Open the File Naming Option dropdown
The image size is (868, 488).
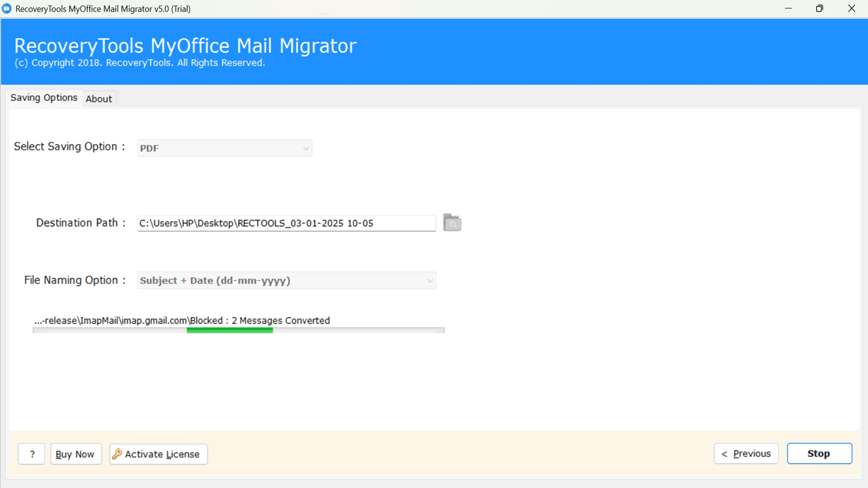[x=287, y=281]
